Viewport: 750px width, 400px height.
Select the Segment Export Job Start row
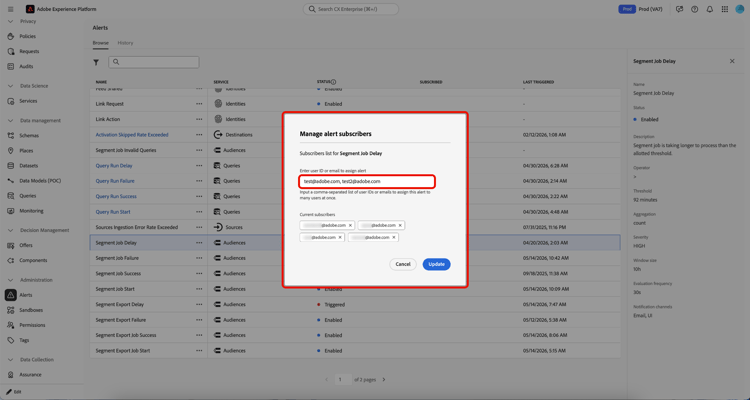(354, 351)
